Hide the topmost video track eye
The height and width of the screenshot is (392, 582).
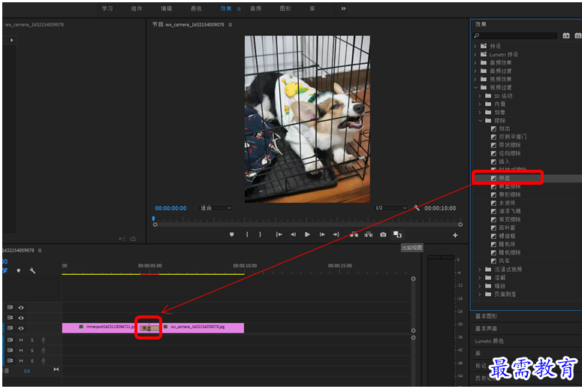pos(21,307)
